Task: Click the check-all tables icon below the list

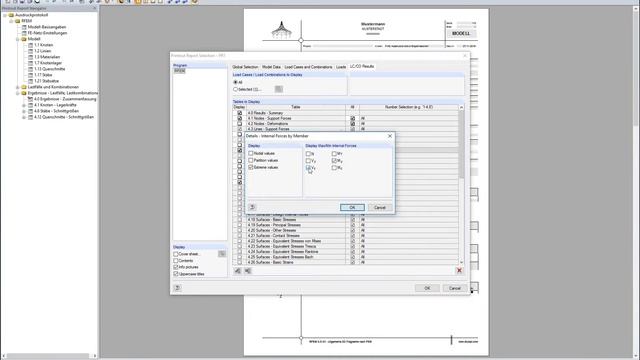Action: pos(238,271)
